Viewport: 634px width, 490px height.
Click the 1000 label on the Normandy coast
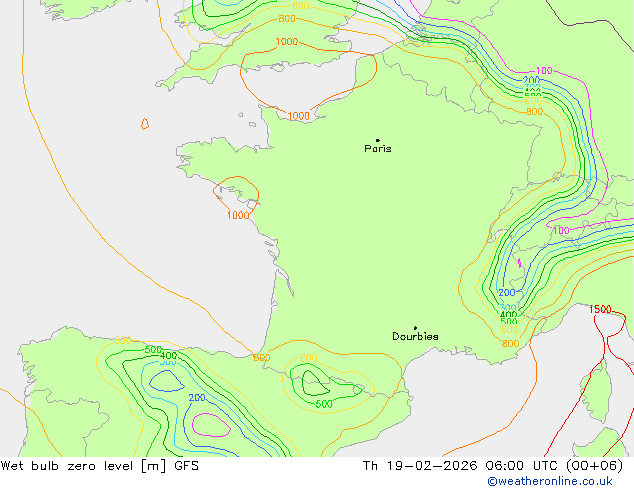tap(298, 116)
